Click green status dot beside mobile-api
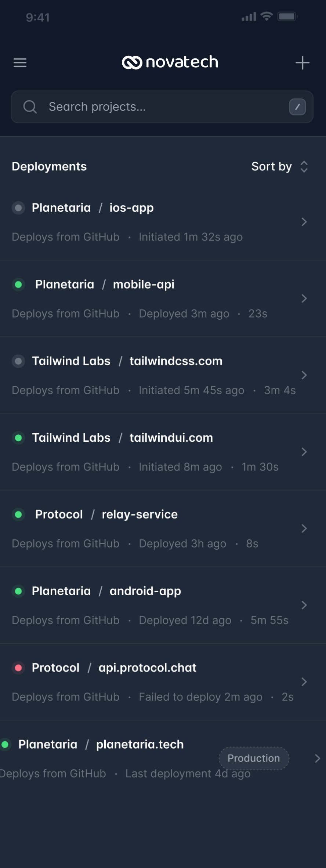326x868 pixels. pos(18,285)
